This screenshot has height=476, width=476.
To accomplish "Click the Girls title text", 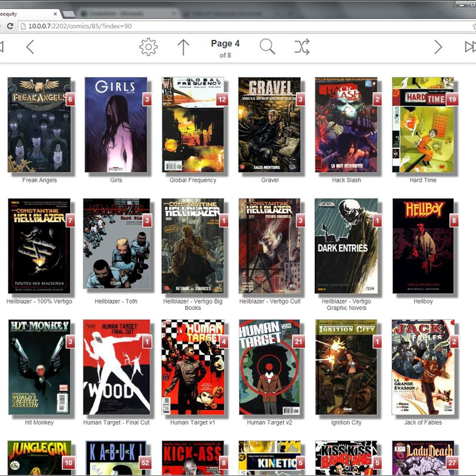I will coord(116,180).
